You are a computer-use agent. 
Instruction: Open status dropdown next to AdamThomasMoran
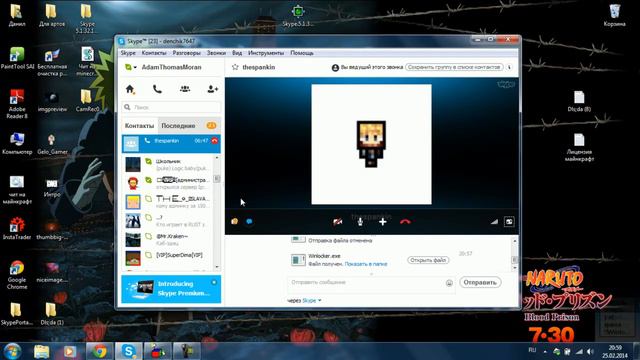(131, 67)
